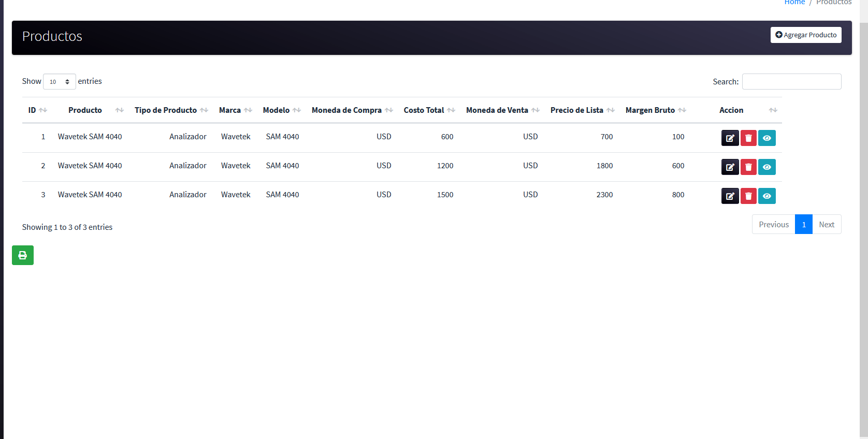Open the Show entries dropdown
Viewport: 868px width, 439px height.
[59, 82]
